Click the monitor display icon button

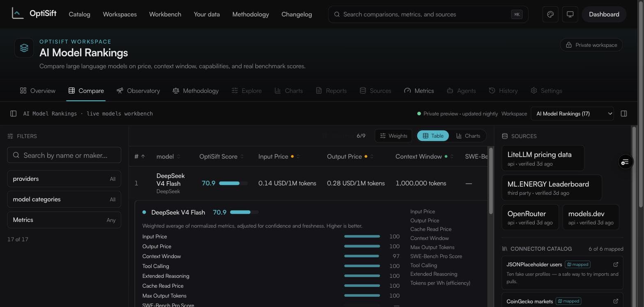(x=570, y=14)
